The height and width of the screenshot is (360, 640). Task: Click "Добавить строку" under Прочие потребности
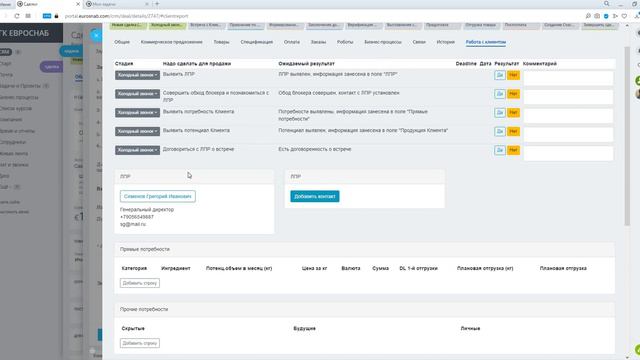(x=140, y=343)
